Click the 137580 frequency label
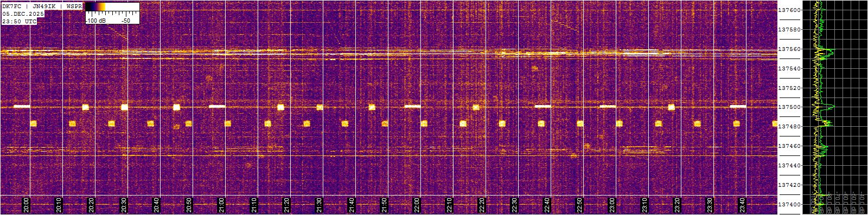The width and height of the screenshot is (868, 215). pos(790,30)
